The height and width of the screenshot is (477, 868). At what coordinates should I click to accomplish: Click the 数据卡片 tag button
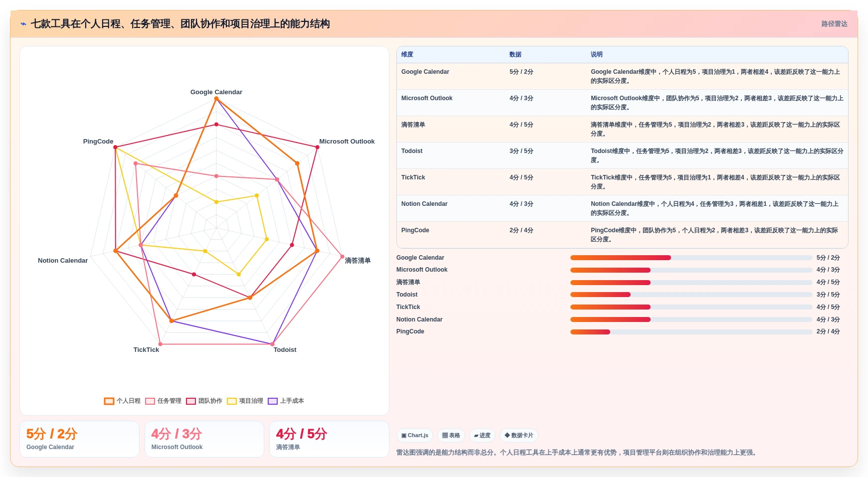[x=519, y=436]
